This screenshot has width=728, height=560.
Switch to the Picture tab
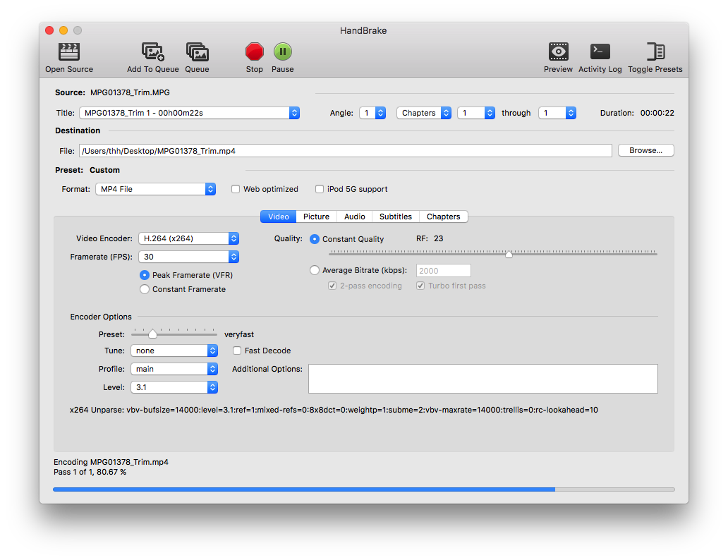pos(316,217)
